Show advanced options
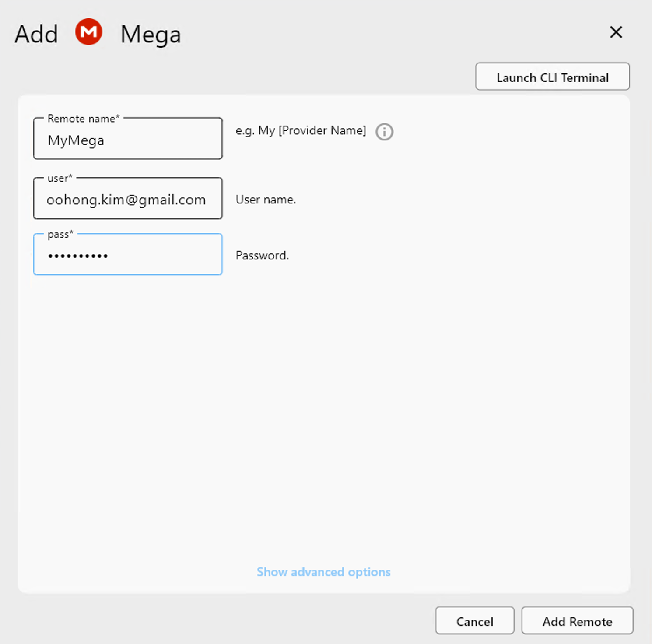652x644 pixels. tap(323, 572)
